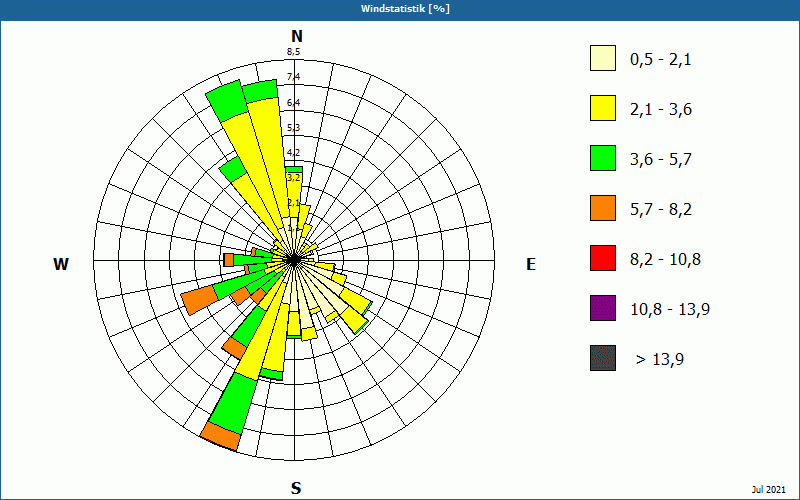Click the red 8,2 - 10,8 legend swatch
The width and height of the screenshot is (800, 500).
point(603,258)
